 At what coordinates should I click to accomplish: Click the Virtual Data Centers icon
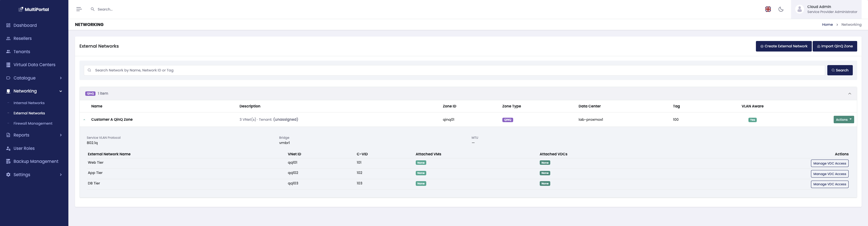point(8,65)
